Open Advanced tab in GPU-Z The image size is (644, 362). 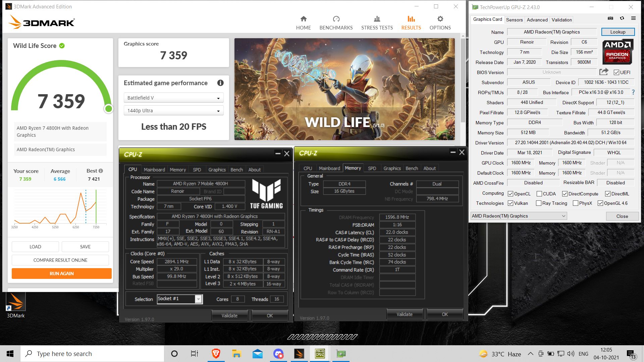point(537,20)
